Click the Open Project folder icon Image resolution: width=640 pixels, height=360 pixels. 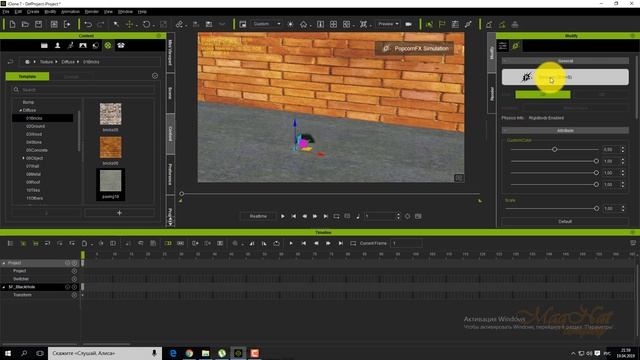25,24
